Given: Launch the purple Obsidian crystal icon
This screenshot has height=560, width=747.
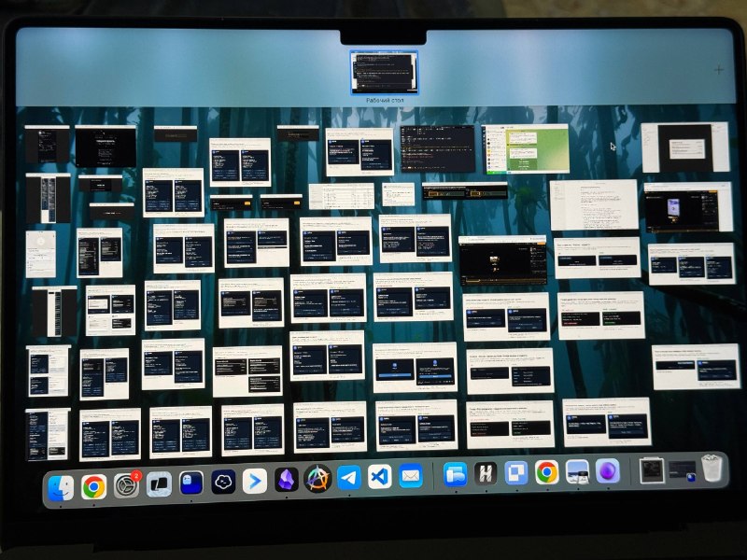Looking at the screenshot, I should (287, 481).
